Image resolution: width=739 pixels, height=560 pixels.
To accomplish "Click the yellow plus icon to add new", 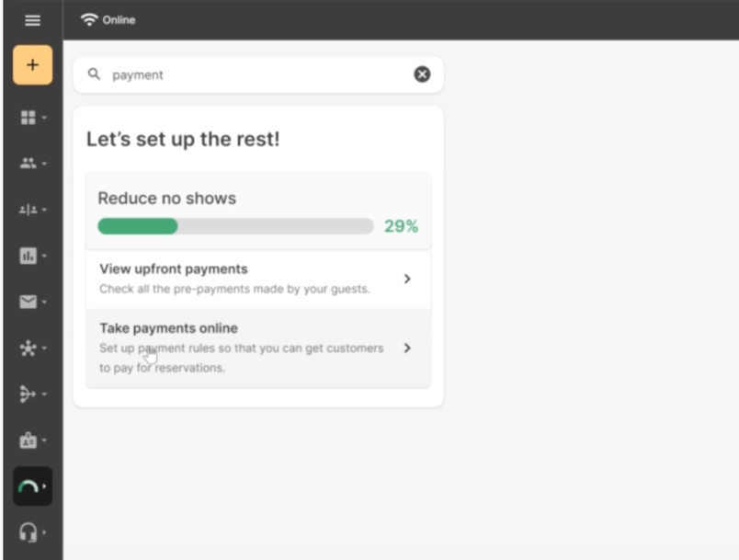I will click(x=33, y=64).
